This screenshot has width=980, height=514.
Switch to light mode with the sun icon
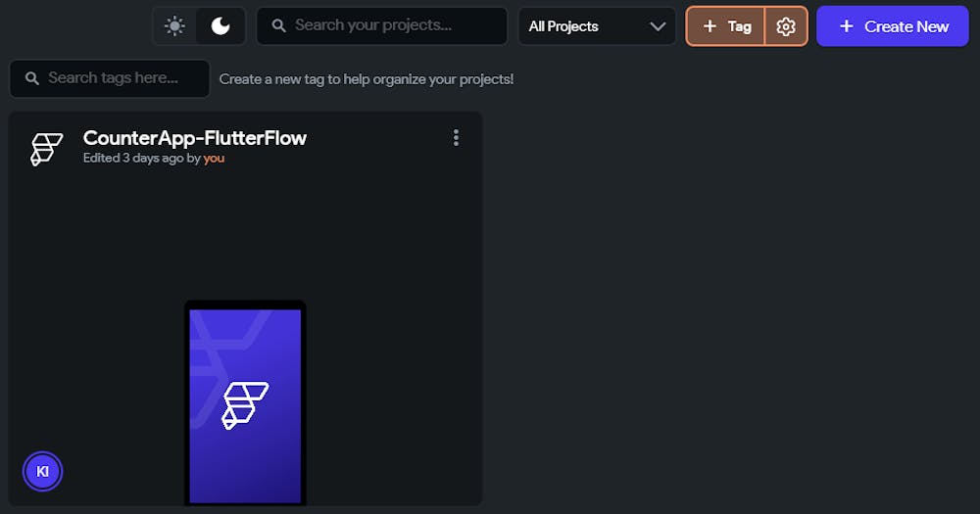tap(175, 26)
